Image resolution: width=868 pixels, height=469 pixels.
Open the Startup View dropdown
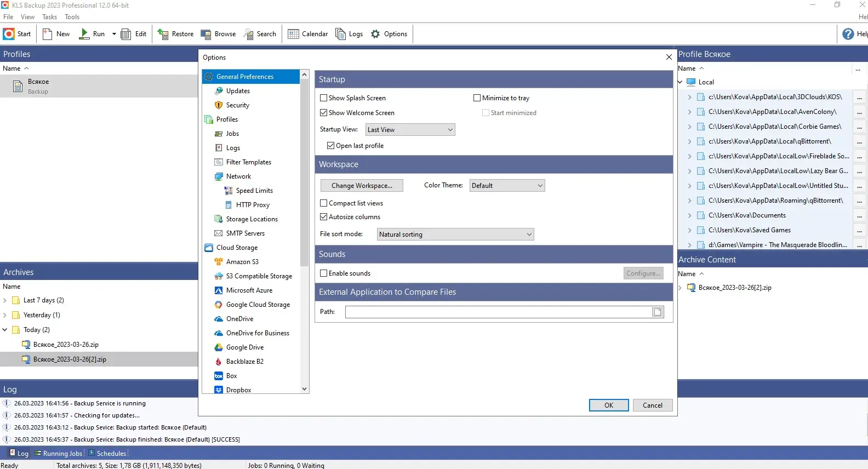click(410, 130)
